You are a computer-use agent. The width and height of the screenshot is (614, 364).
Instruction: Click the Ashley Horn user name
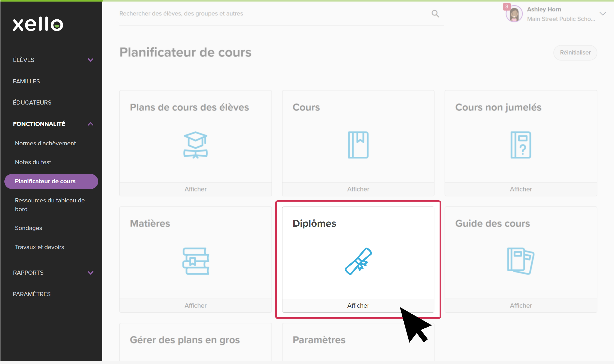pyautogui.click(x=544, y=9)
